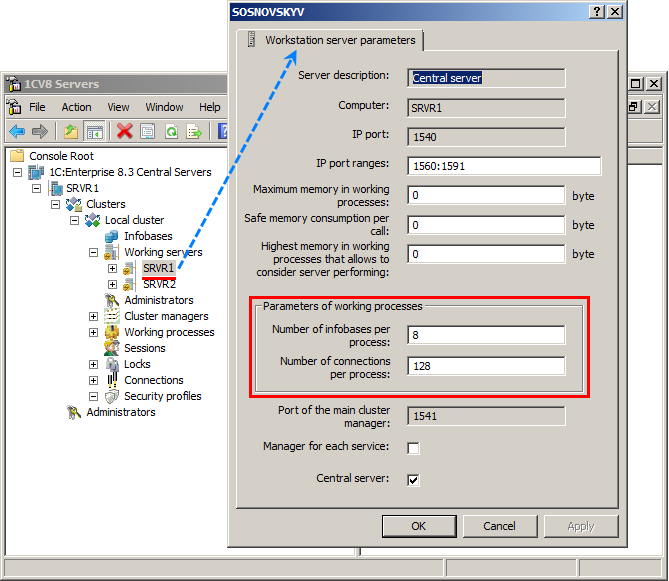Expand the SRVR1 working server node
The image size is (669, 581).
[112, 268]
